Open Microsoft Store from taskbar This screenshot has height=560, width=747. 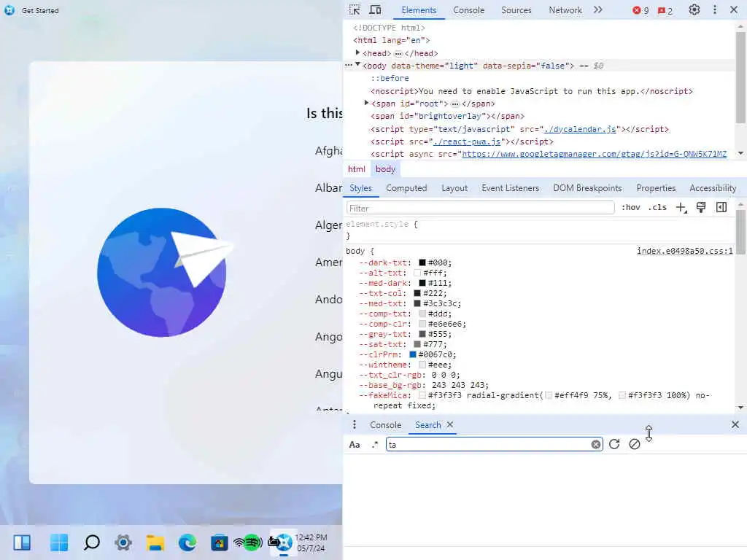click(x=219, y=542)
